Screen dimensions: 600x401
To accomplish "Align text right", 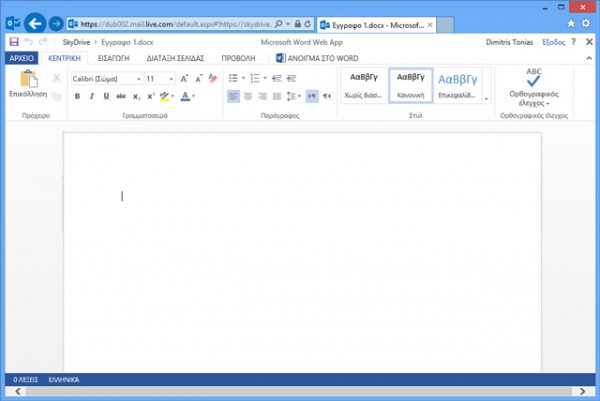I will click(x=262, y=96).
